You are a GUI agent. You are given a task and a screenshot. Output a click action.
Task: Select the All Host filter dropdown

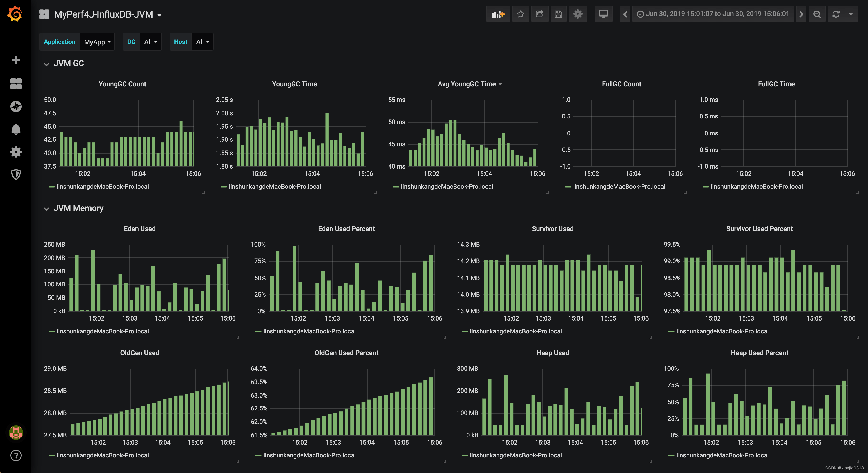click(202, 41)
